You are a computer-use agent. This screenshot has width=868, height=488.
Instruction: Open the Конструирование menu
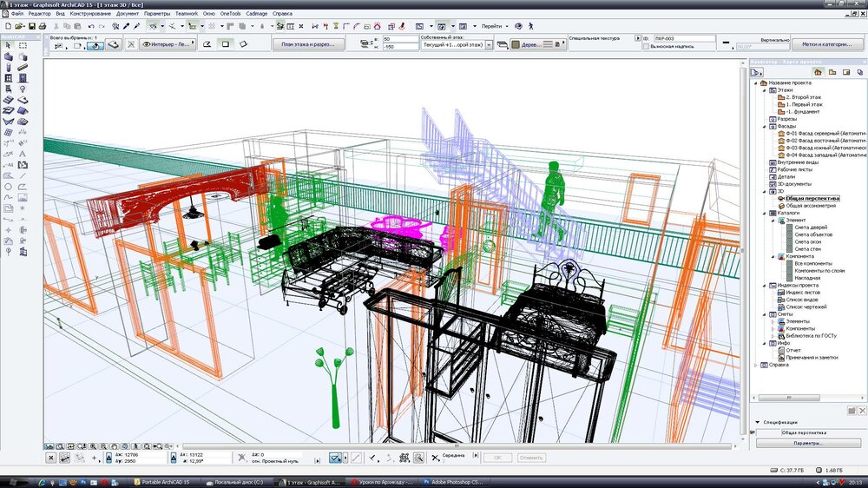(x=90, y=14)
